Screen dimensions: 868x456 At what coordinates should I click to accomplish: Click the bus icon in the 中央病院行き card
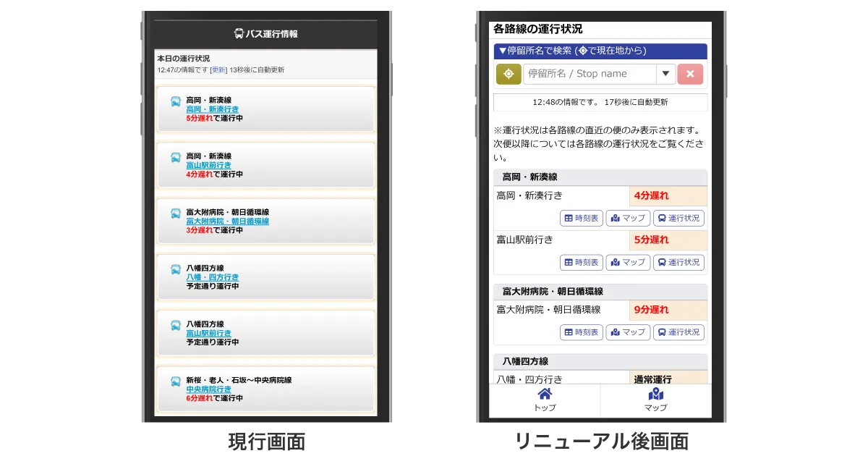(176, 381)
